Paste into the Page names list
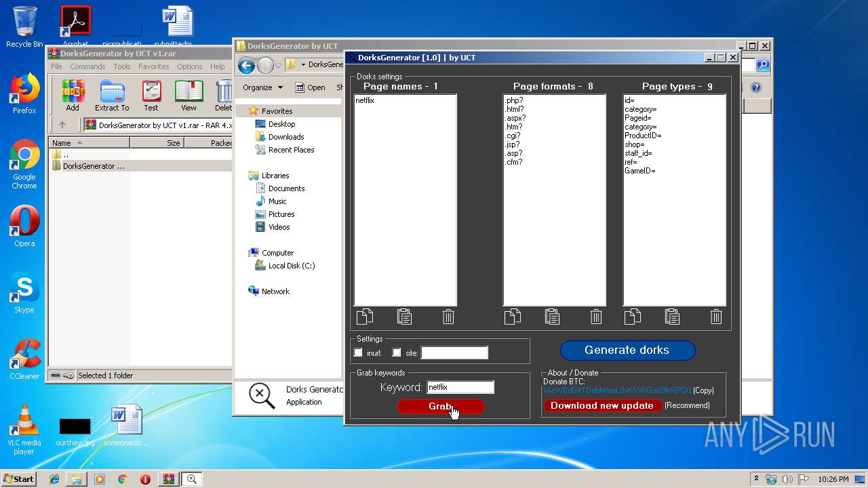The height and width of the screenshot is (488, 868). click(x=405, y=317)
